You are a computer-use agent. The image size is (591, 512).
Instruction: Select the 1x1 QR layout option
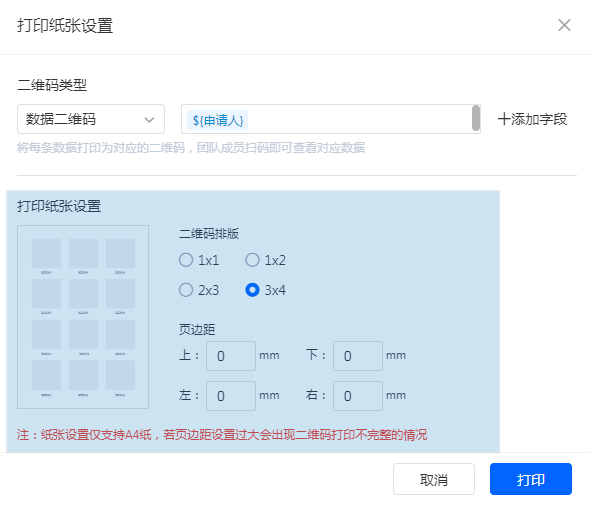(x=186, y=260)
